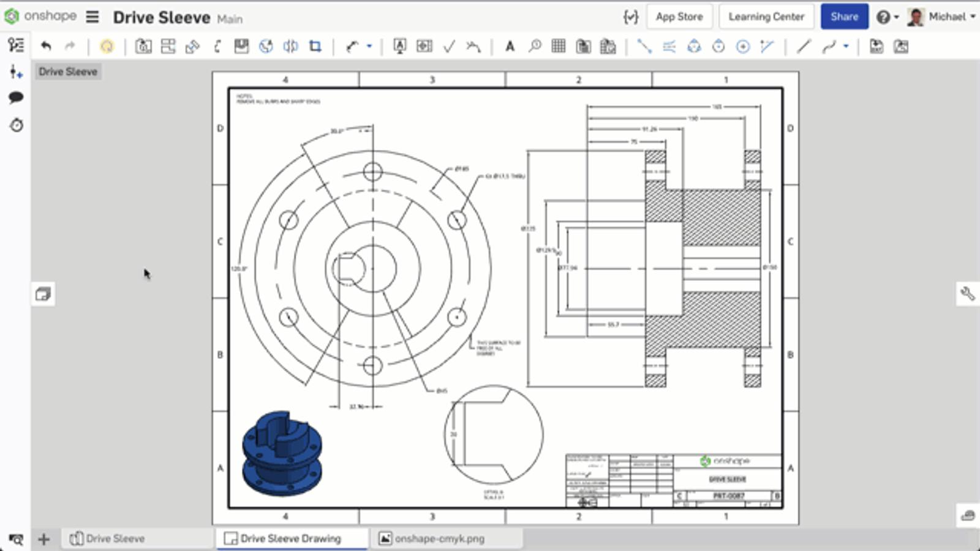This screenshot has height=551, width=980.
Task: Toggle the Sheets panel on left edge
Action: [43, 294]
